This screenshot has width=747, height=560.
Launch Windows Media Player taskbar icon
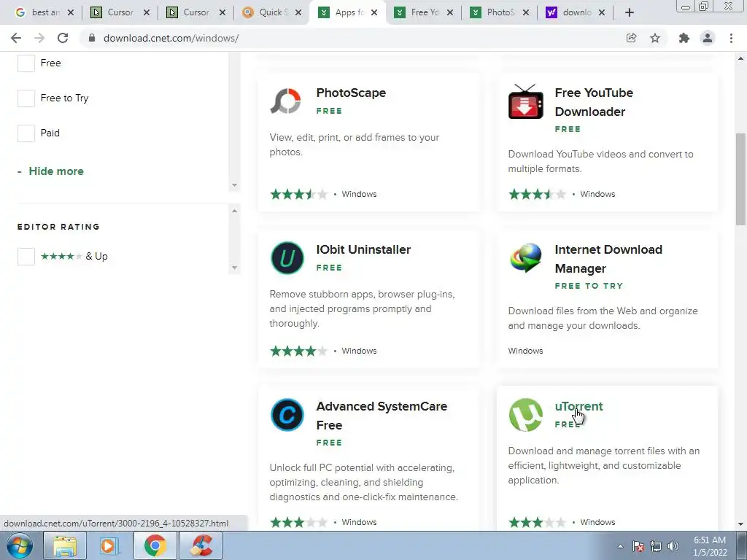pyautogui.click(x=109, y=545)
